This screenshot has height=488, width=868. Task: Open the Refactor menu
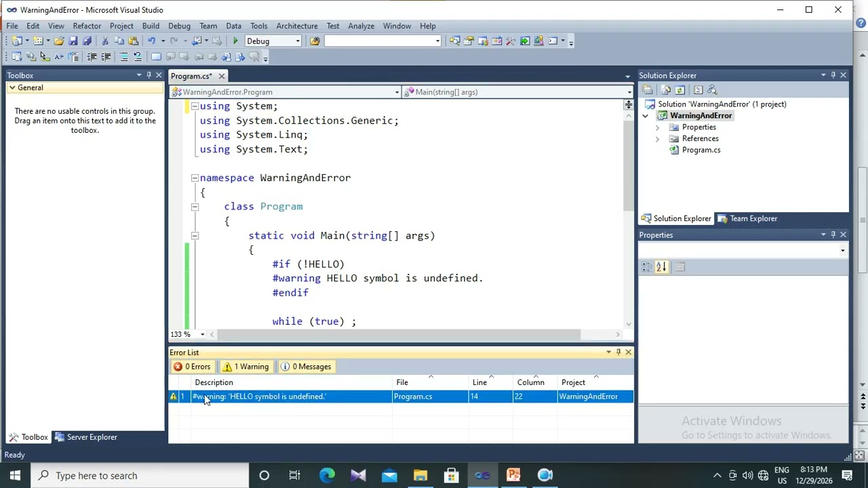[87, 26]
